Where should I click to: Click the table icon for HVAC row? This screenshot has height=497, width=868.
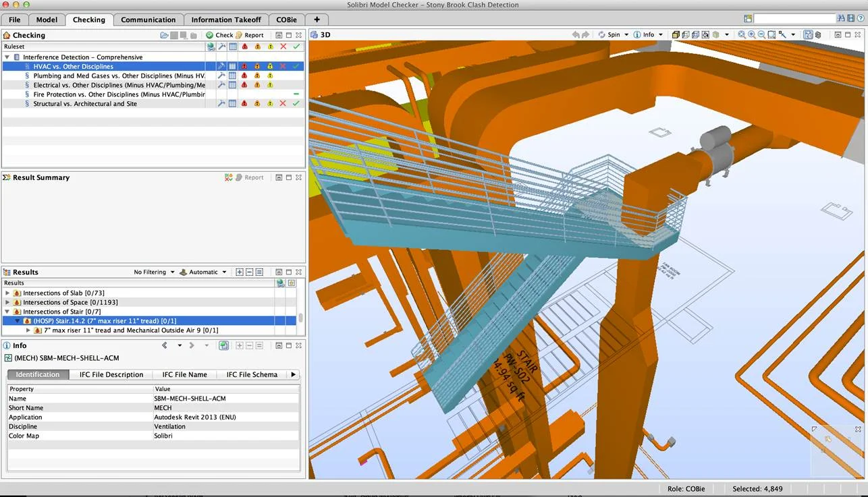232,67
